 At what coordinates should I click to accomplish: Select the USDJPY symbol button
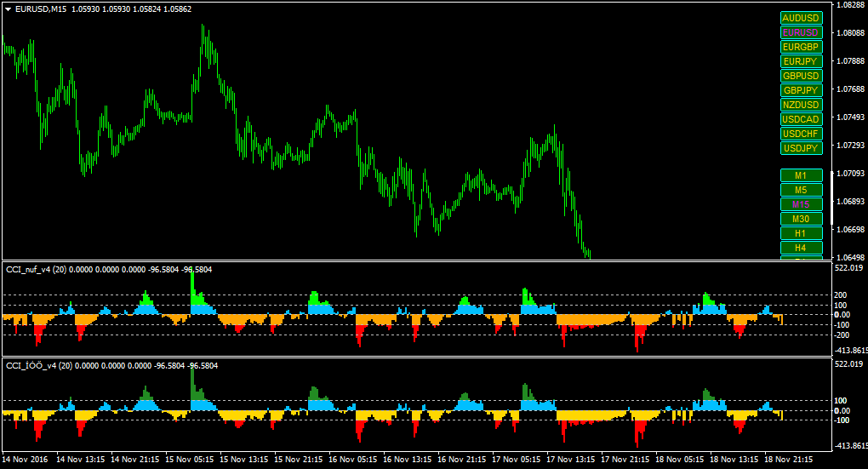click(x=801, y=148)
